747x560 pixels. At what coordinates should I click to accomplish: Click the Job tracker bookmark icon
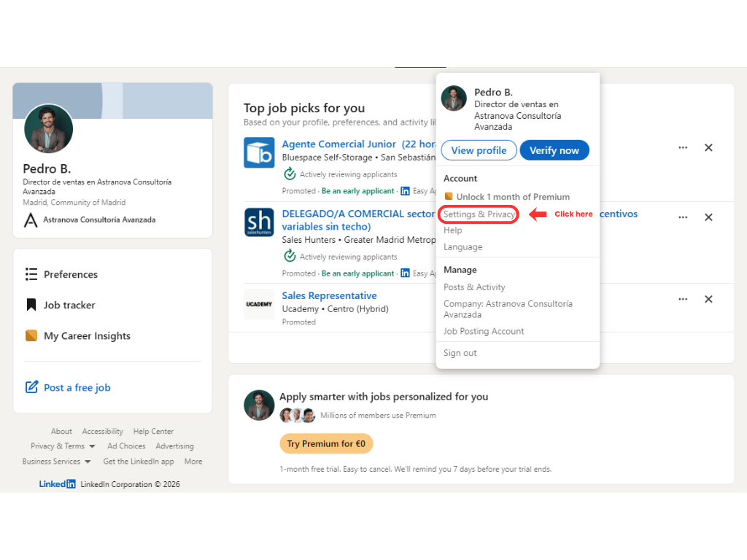pos(31,305)
